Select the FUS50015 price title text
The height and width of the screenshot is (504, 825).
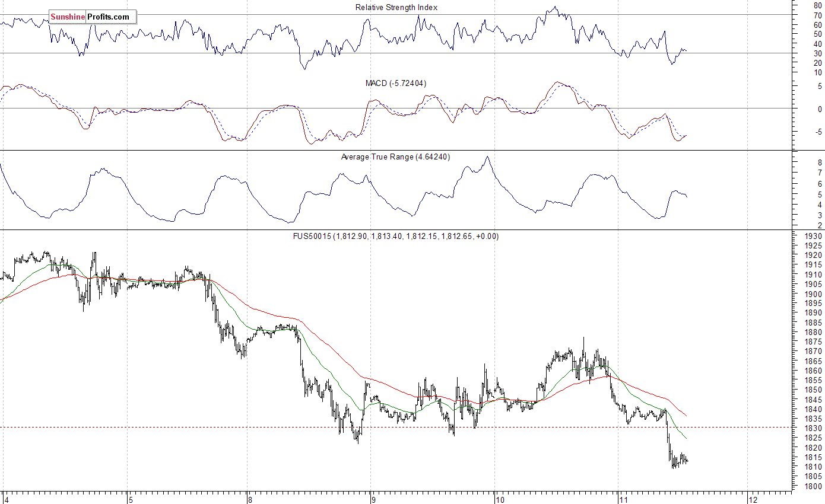click(x=396, y=236)
